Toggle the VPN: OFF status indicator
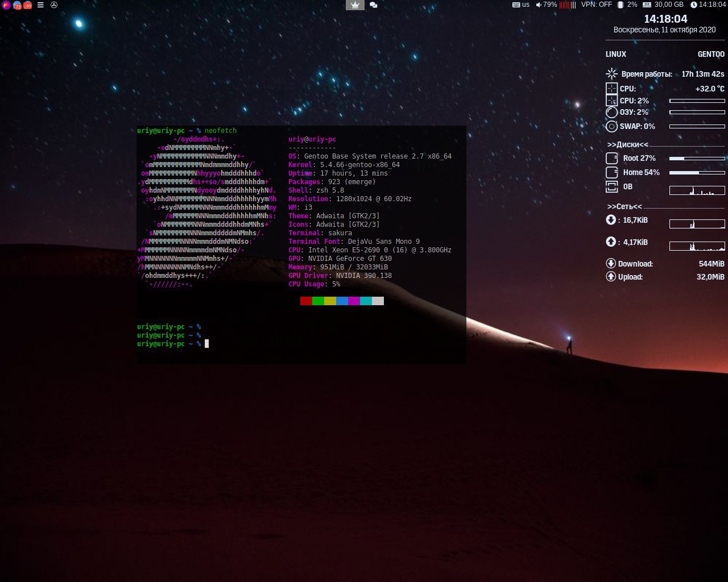Viewport: 728px width, 582px height. tap(597, 5)
